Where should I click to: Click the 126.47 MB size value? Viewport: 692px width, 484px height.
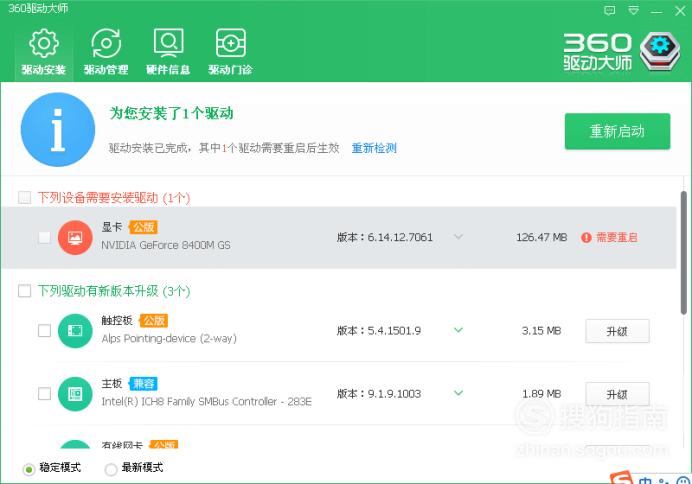[x=542, y=237]
